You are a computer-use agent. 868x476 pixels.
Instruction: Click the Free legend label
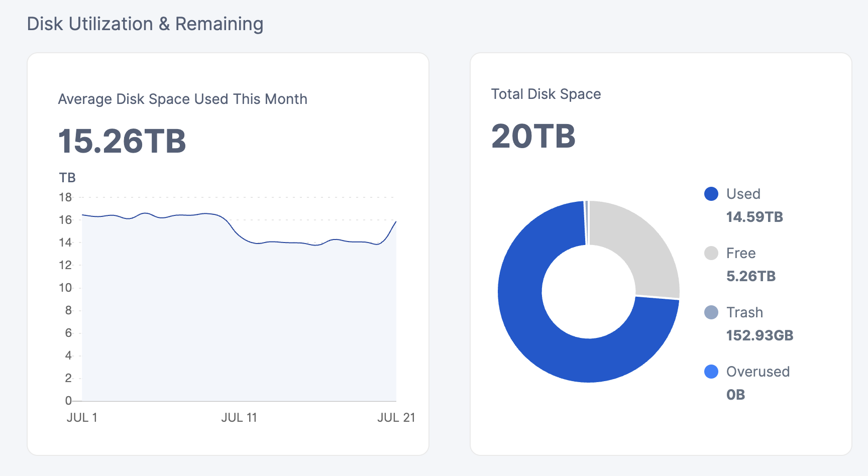point(740,253)
